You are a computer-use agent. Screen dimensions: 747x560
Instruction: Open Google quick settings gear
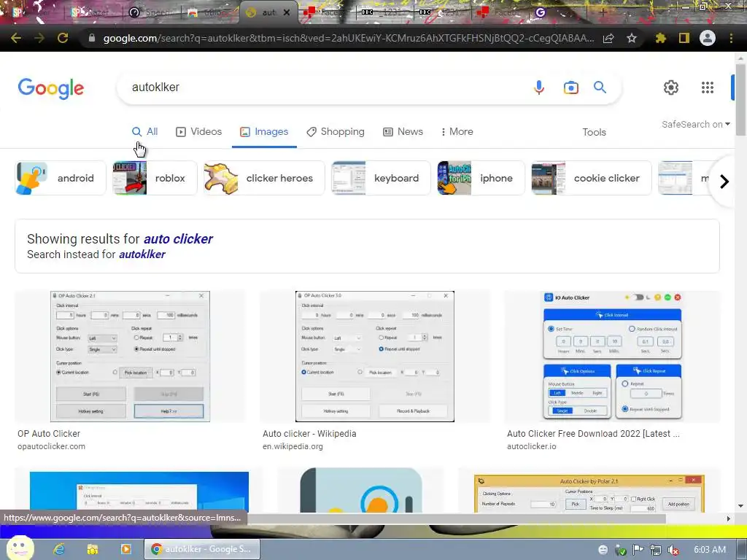tap(671, 87)
